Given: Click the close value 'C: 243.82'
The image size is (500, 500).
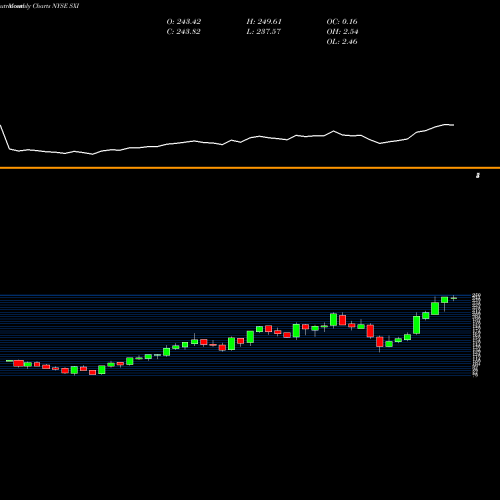Looking at the screenshot, I should (x=184, y=32).
